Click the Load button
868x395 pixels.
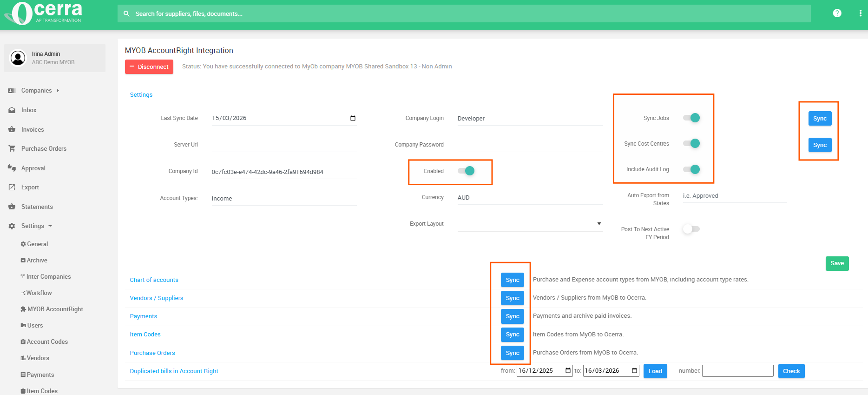point(655,371)
